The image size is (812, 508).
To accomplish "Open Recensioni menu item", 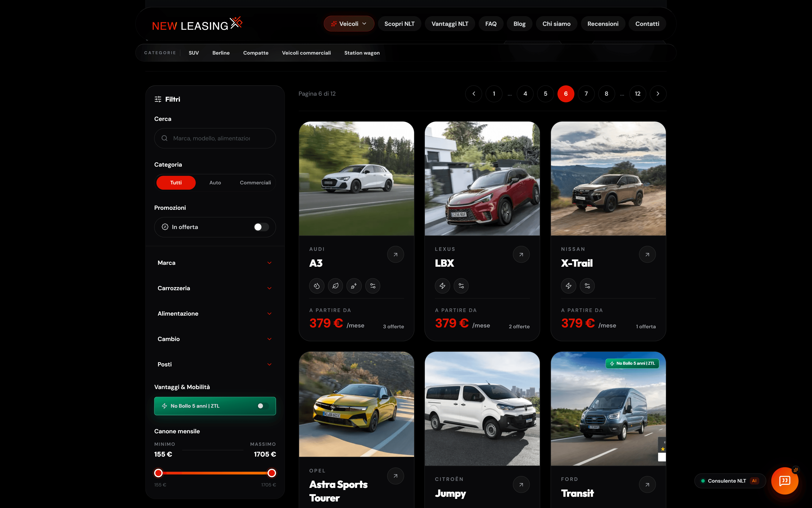I will (x=603, y=24).
